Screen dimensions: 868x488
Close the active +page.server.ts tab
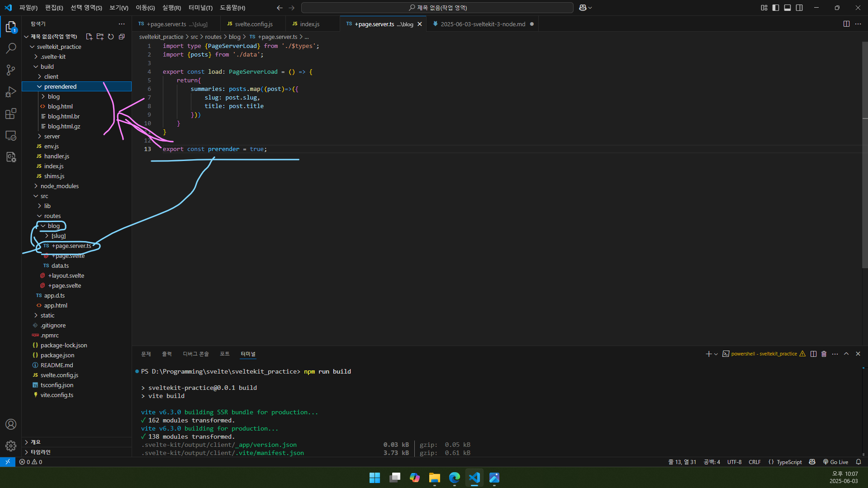420,24
